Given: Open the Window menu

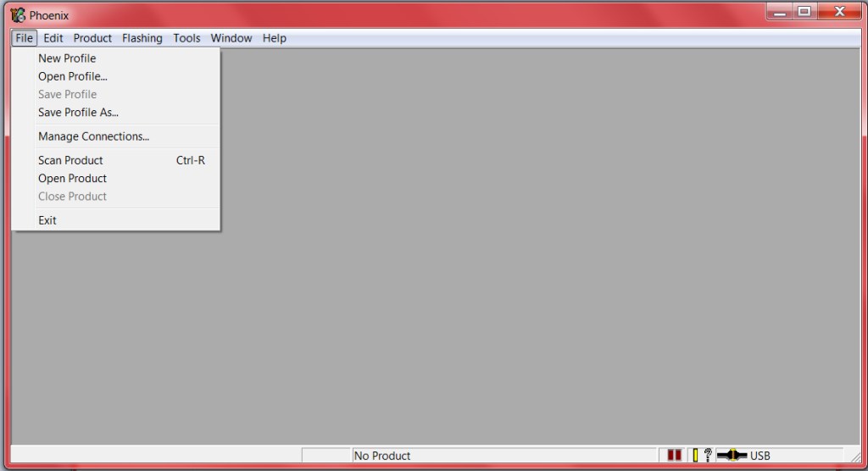Looking at the screenshot, I should tap(231, 38).
